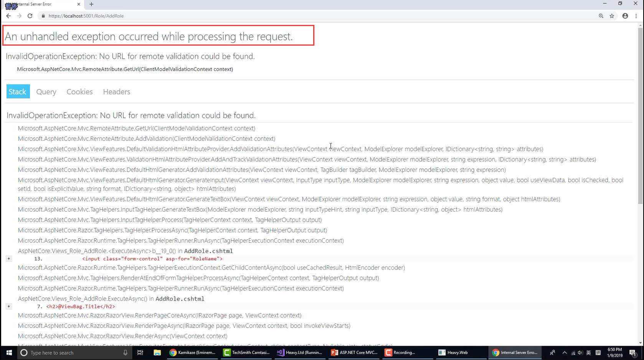
Task: Show hidden system tray icons
Action: (564, 352)
